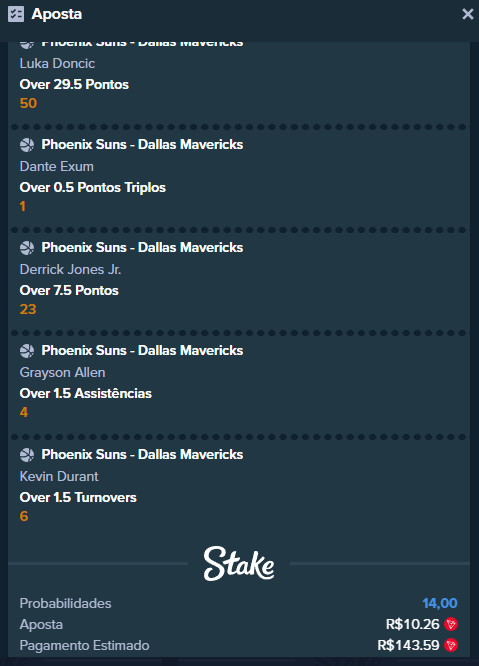Click basketball icon beside Kevin Durant match
The image size is (479, 666).
(27, 455)
